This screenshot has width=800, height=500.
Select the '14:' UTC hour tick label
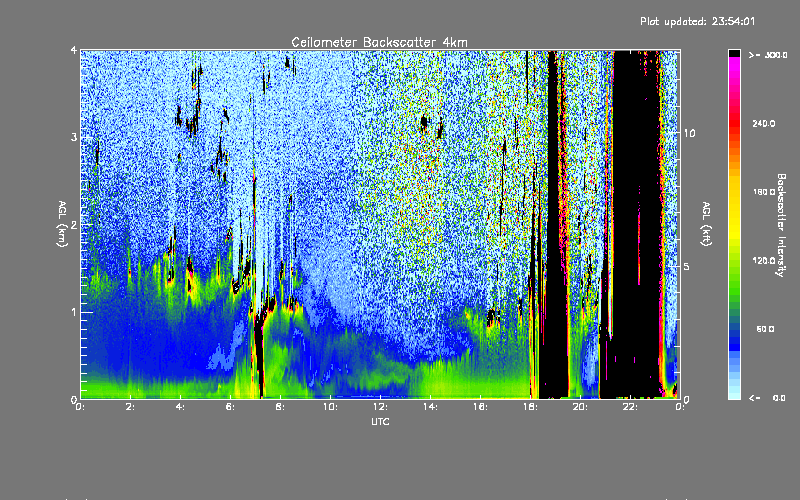tap(430, 407)
